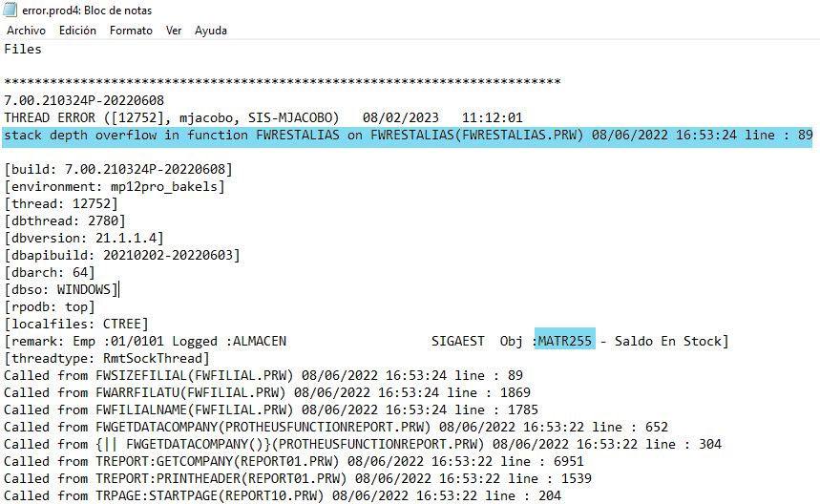Viewport: 820px width, 504px height.
Task: Click the [dbso: WINDOWS] line
Action: tap(61, 289)
